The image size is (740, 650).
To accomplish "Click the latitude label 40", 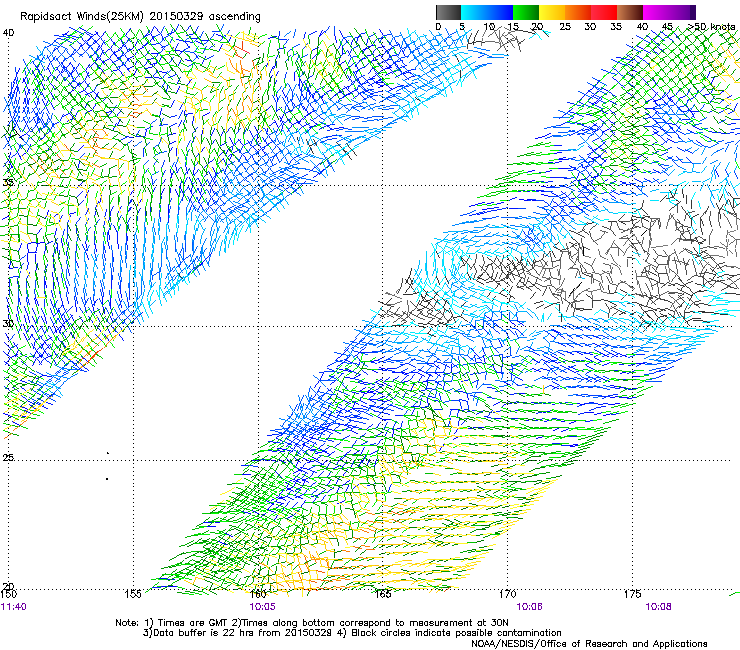I will pos(8,32).
